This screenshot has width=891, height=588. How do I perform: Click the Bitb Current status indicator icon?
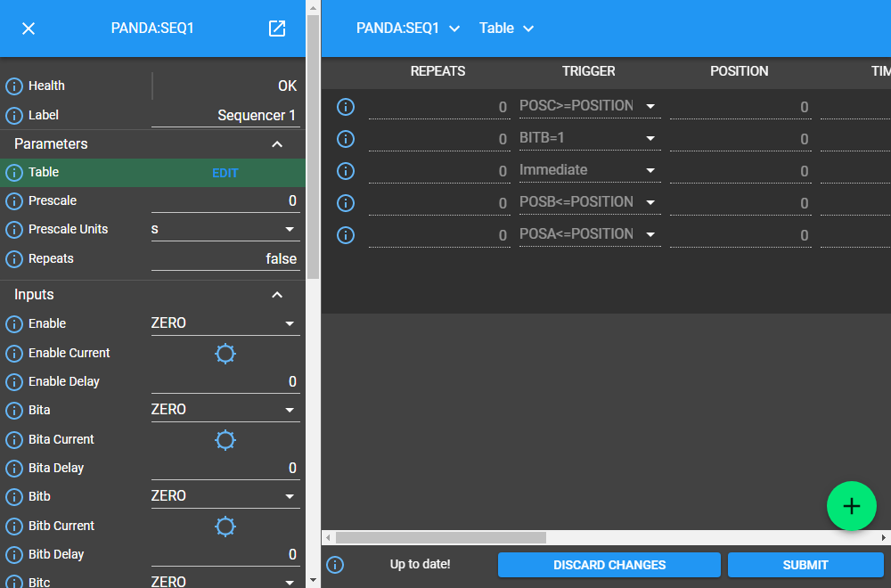[225, 527]
